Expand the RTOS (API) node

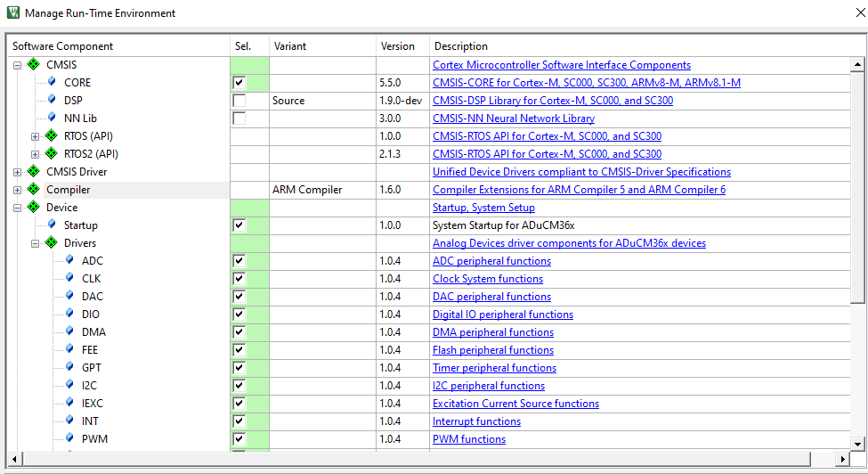point(35,137)
